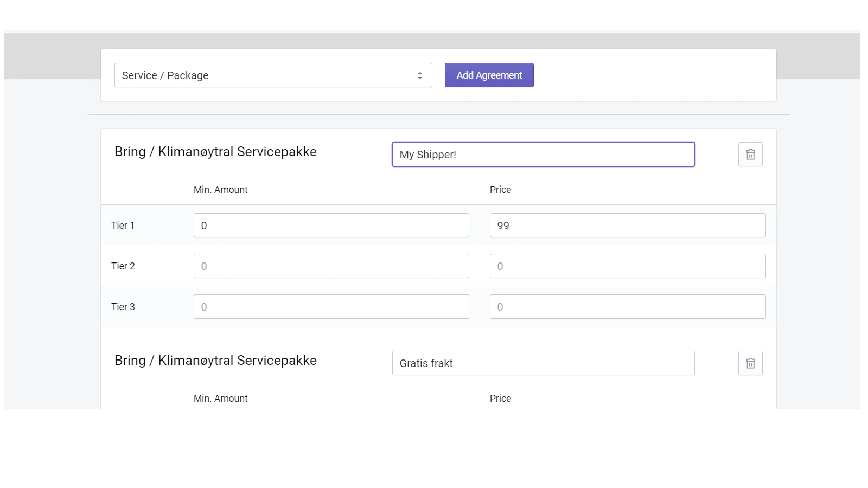The height and width of the screenshot is (488, 868).
Task: Click Price header in first agreement
Action: click(500, 190)
